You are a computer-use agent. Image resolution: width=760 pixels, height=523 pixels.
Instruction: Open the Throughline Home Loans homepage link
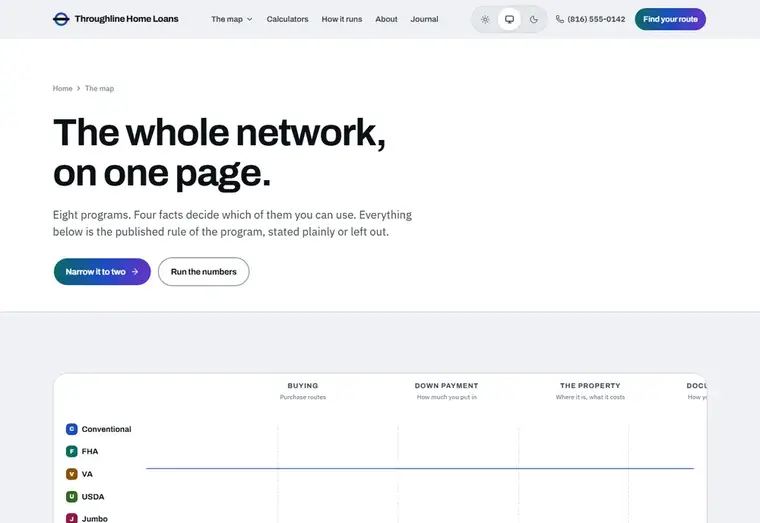[x=115, y=19]
